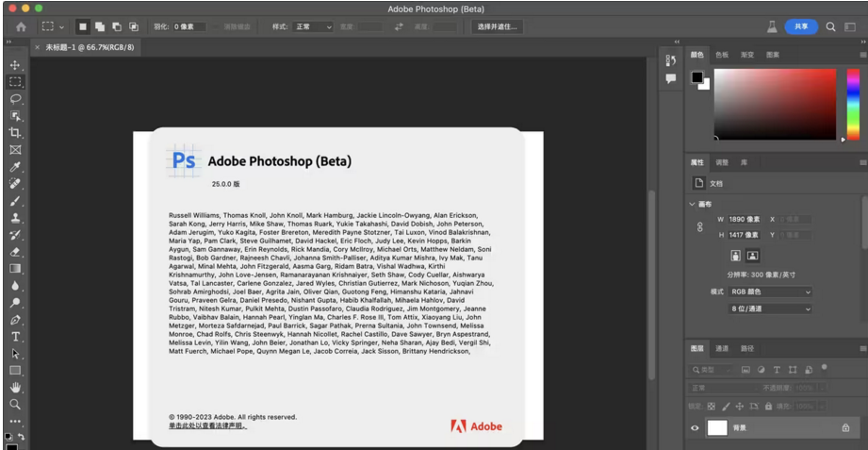Open the workspace switcher icon
The image size is (868, 450).
[850, 26]
